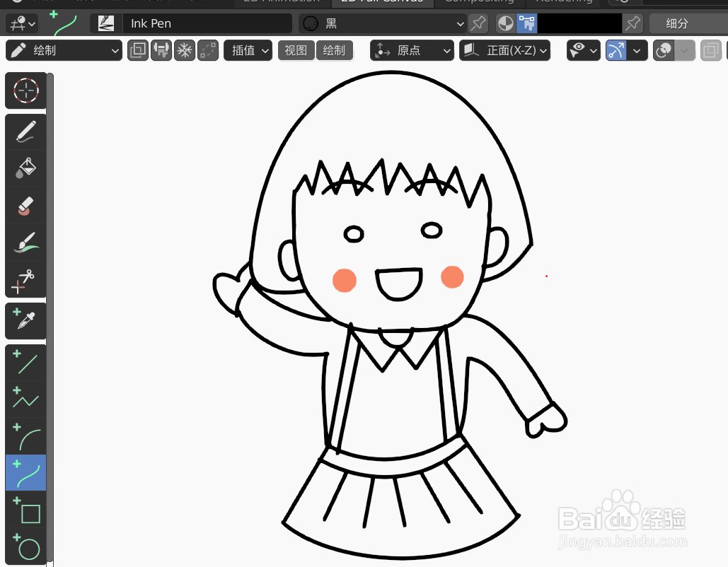Toggle add weight data snowflake icon
Viewport: 728px width, 567px height.
(x=185, y=50)
